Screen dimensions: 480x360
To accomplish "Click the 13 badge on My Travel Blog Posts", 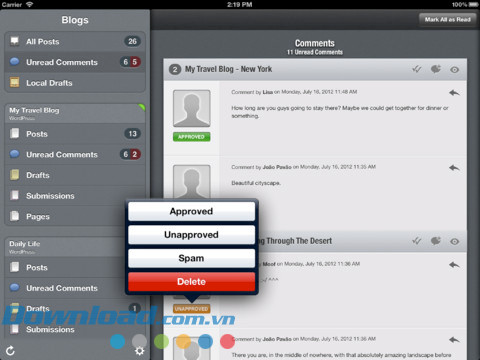I will (x=132, y=134).
